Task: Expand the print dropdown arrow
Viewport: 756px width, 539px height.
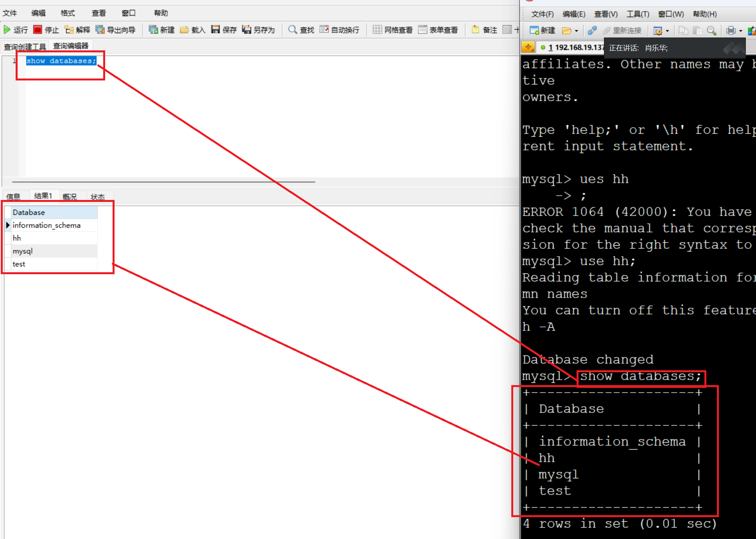Action: tap(741, 31)
